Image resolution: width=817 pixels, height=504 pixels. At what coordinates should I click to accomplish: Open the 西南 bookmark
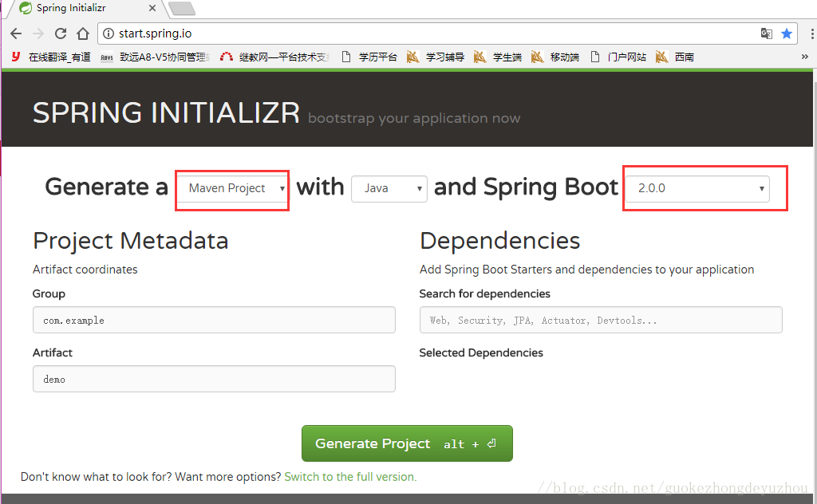(675, 57)
